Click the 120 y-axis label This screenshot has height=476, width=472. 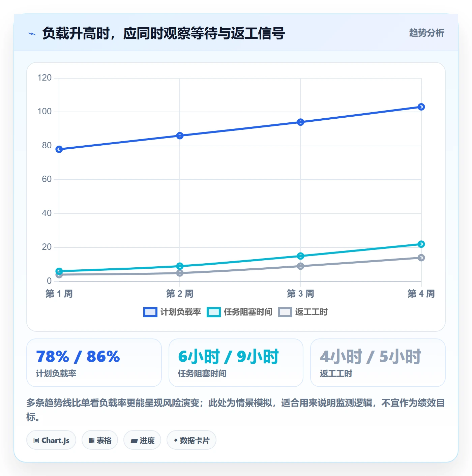tap(45, 78)
